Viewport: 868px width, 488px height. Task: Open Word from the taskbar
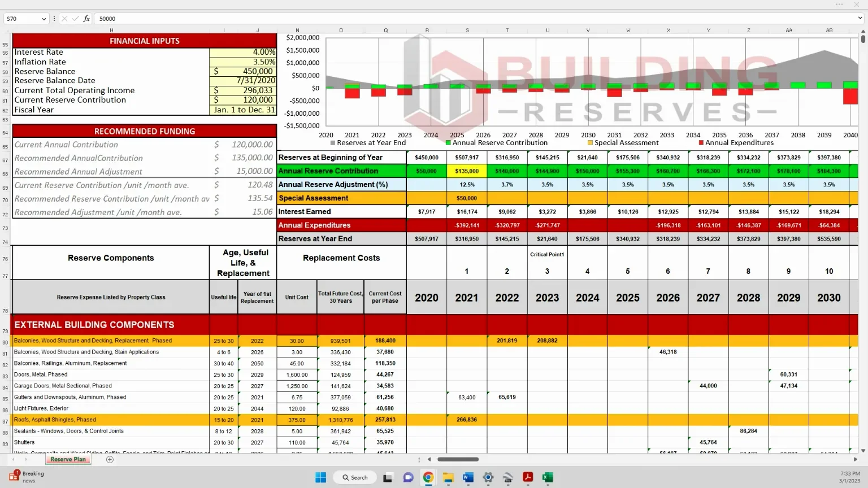468,477
